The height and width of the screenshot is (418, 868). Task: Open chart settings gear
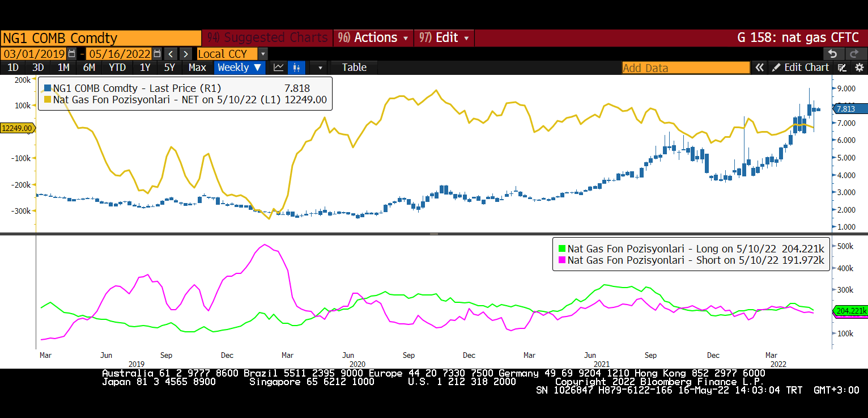(x=859, y=67)
